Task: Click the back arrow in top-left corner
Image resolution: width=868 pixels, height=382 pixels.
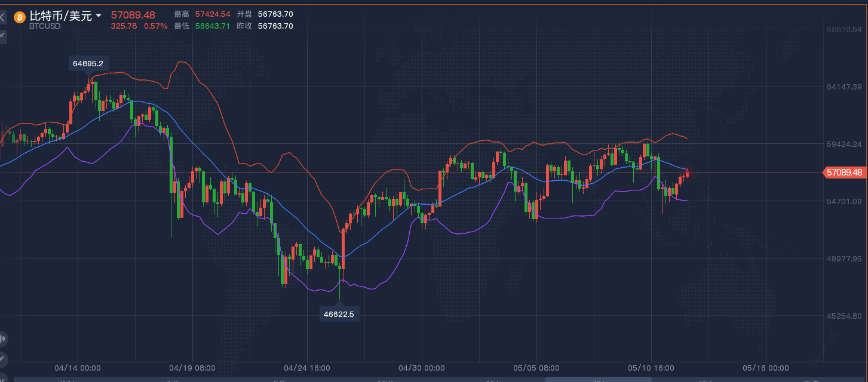Action: 2,18
